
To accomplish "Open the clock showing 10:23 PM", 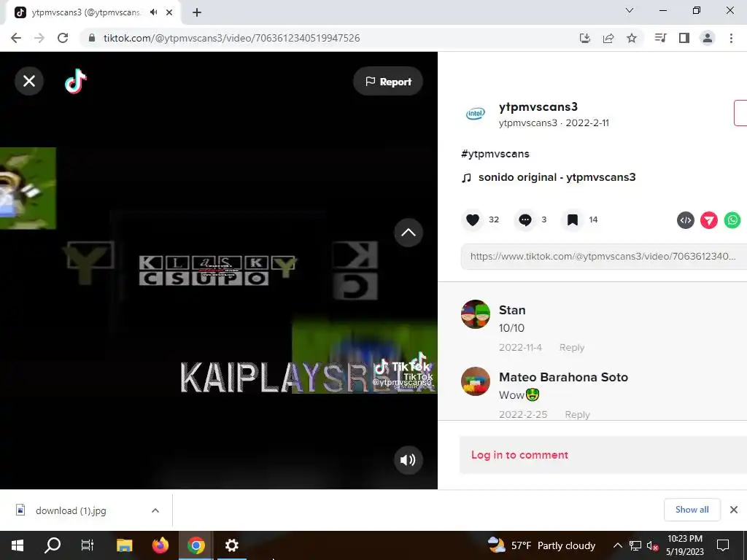I will pos(684,545).
